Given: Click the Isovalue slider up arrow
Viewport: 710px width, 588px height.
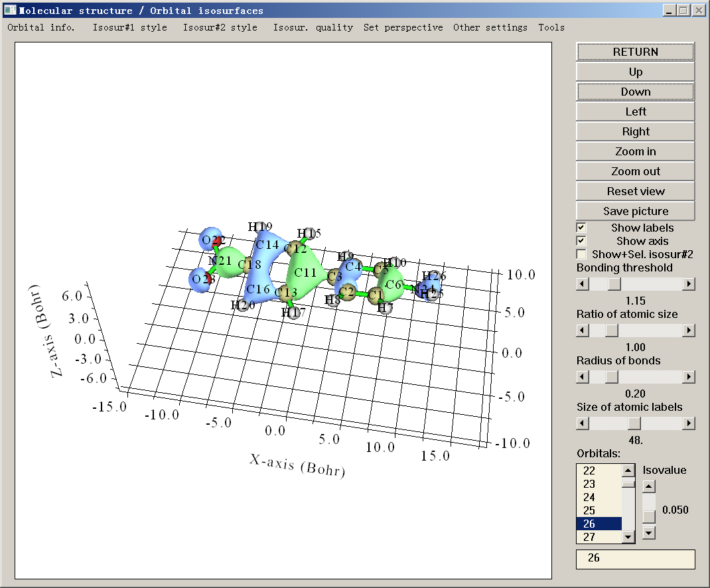Looking at the screenshot, I should (x=649, y=487).
